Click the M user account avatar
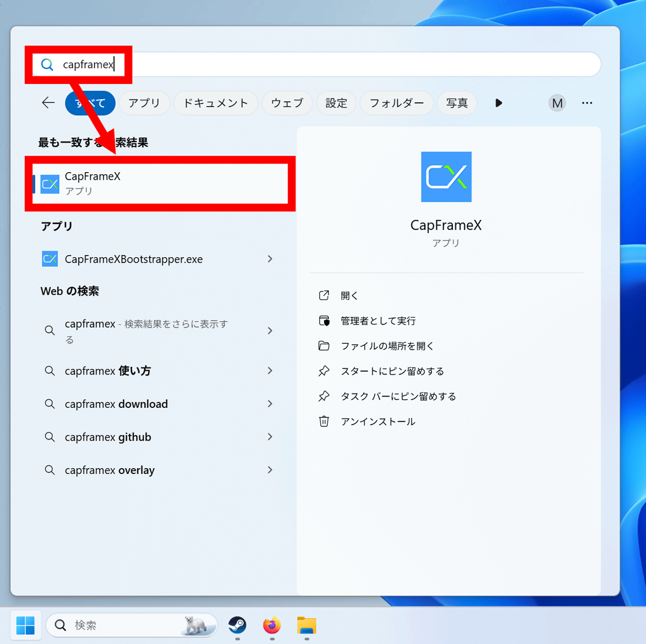Viewport: 646px width, 644px height. pos(557,103)
